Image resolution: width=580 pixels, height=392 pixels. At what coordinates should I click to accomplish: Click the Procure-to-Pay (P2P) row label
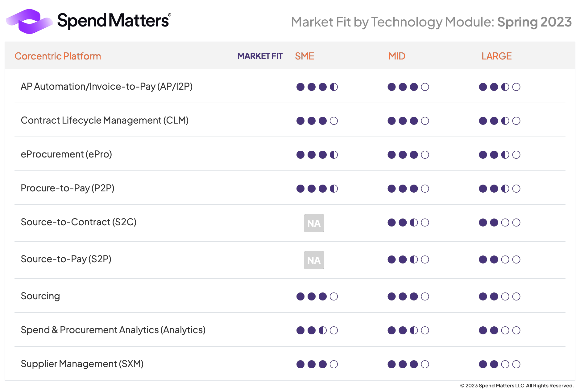68,188
